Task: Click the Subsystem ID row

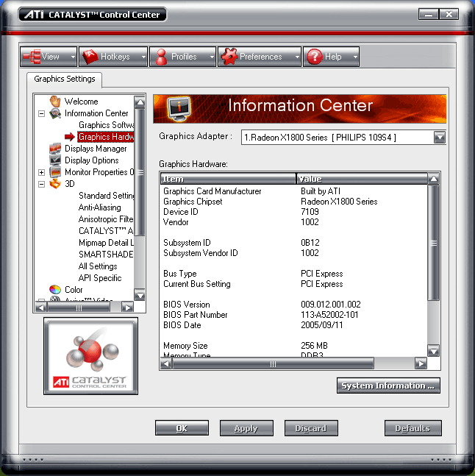Action: coord(294,243)
